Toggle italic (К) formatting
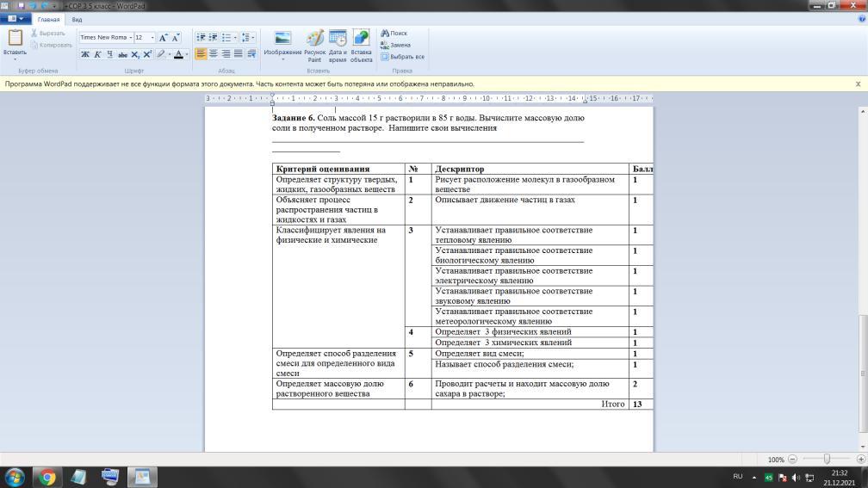The width and height of the screenshot is (868, 488). coord(97,54)
